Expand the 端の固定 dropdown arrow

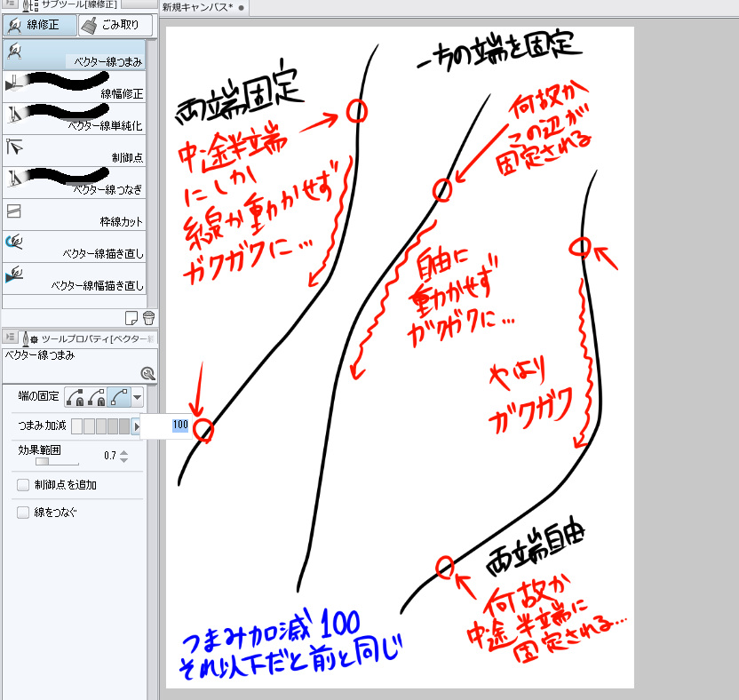tap(137, 397)
